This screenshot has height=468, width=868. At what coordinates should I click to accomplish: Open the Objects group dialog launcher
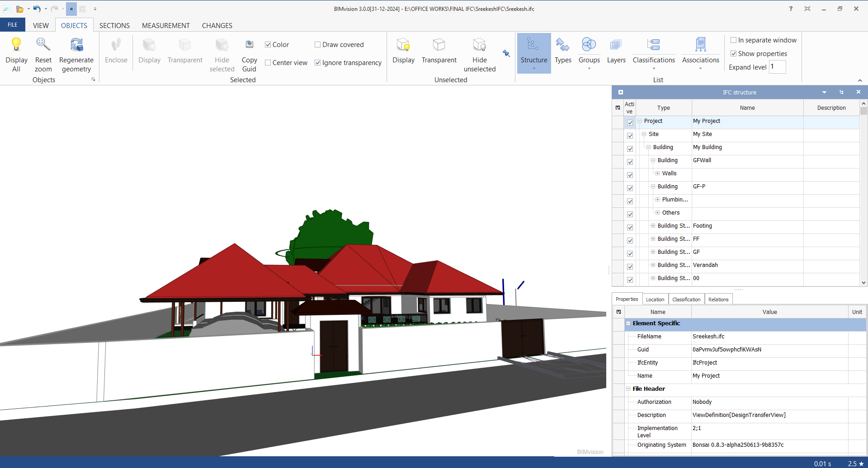point(94,80)
